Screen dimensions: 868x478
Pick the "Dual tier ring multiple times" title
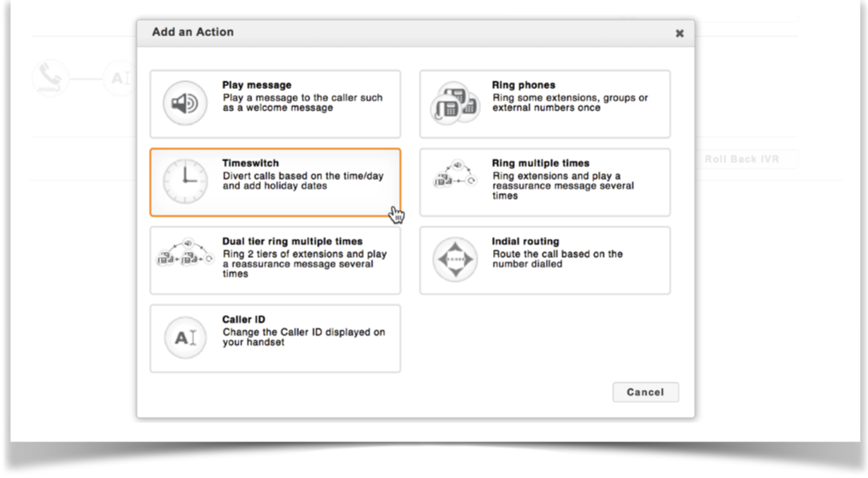[x=292, y=242]
